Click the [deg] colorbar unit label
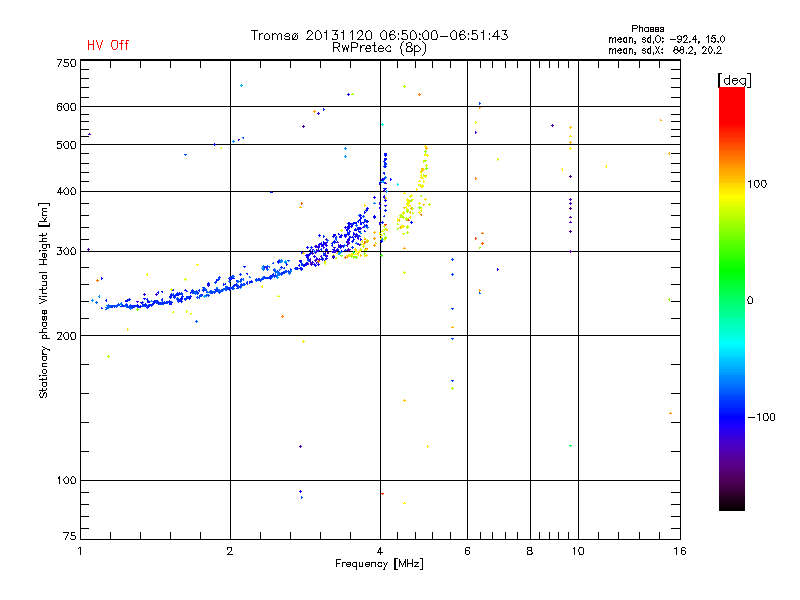This screenshot has width=800, height=600. pos(734,80)
